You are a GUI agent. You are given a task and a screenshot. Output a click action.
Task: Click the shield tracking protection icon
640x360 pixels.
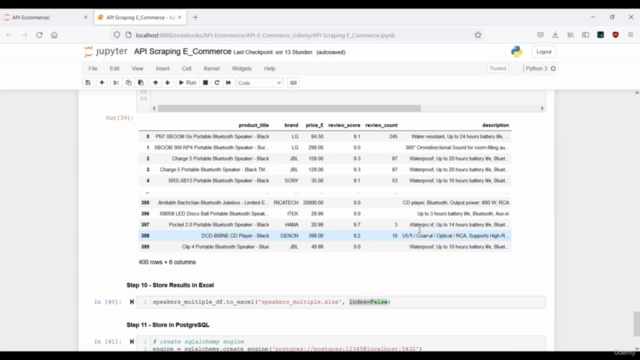point(117,35)
